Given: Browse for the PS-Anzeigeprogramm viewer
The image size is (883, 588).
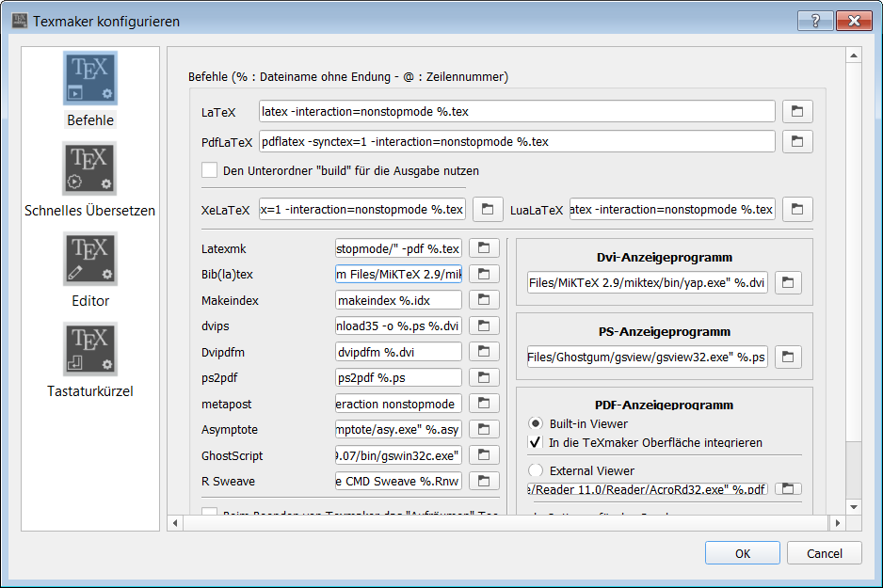Looking at the screenshot, I should point(788,357).
